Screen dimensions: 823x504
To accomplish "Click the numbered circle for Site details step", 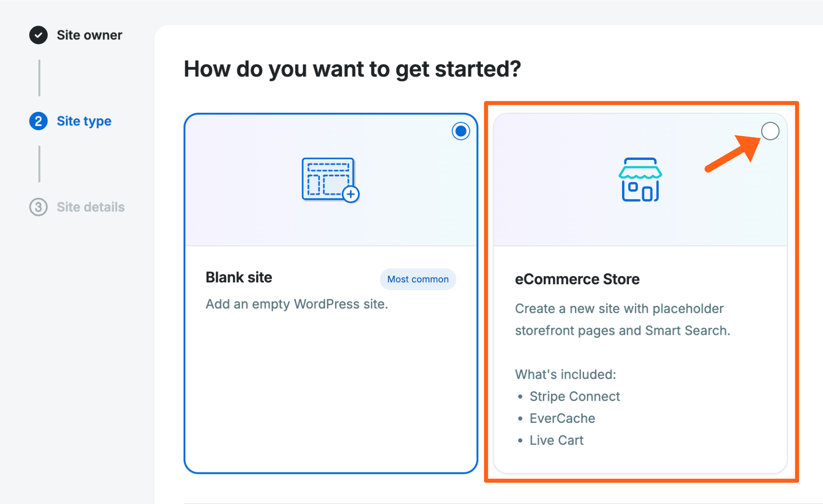I will tap(38, 207).
